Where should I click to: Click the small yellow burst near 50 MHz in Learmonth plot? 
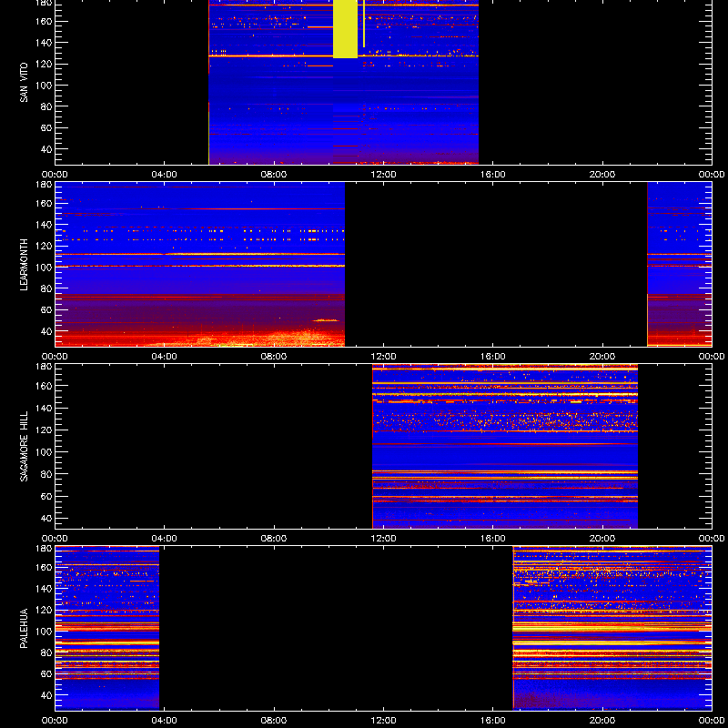point(326,320)
